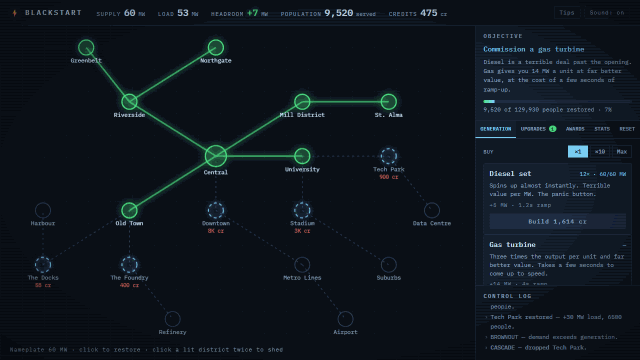The width and height of the screenshot is (640, 360).
Task: Open the Tips button
Action: point(567,13)
